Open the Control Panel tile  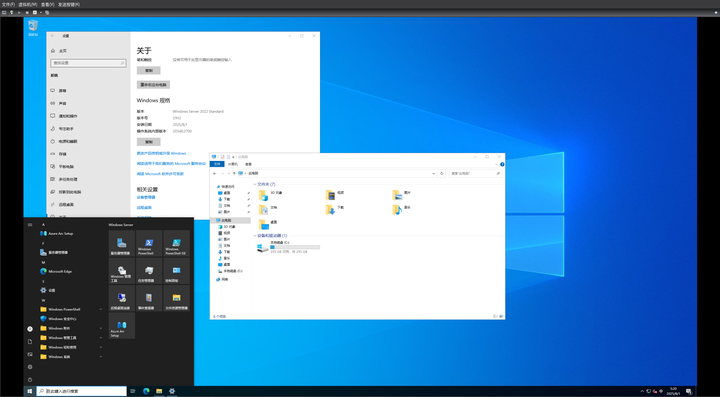pyautogui.click(x=177, y=271)
